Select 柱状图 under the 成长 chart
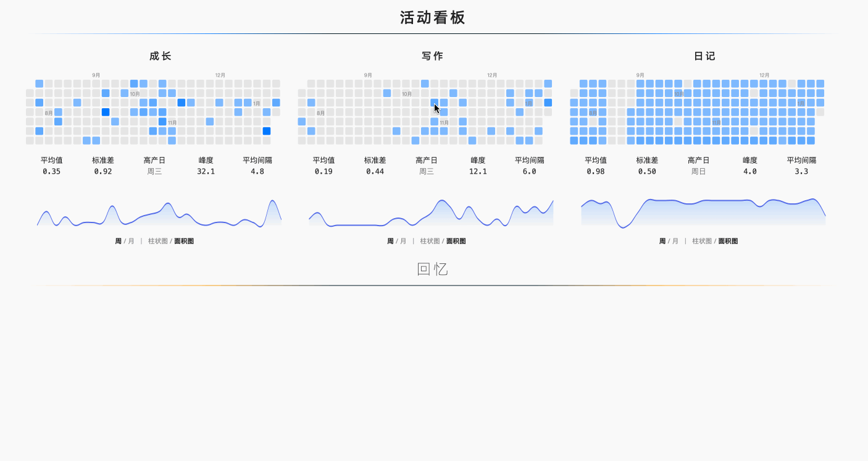Viewport: 868px width, 461px height. tap(157, 242)
